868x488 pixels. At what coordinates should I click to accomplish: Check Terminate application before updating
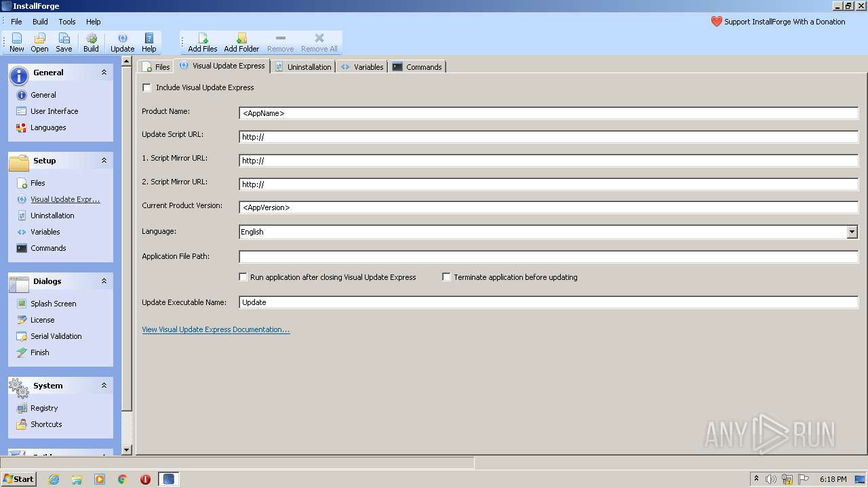pos(446,277)
